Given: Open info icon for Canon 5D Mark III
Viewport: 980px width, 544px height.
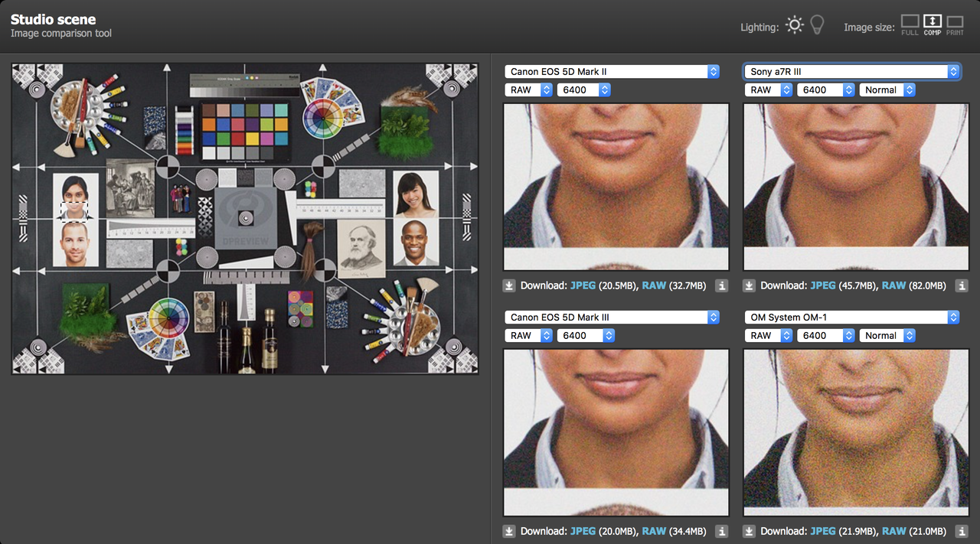Looking at the screenshot, I should click(721, 531).
